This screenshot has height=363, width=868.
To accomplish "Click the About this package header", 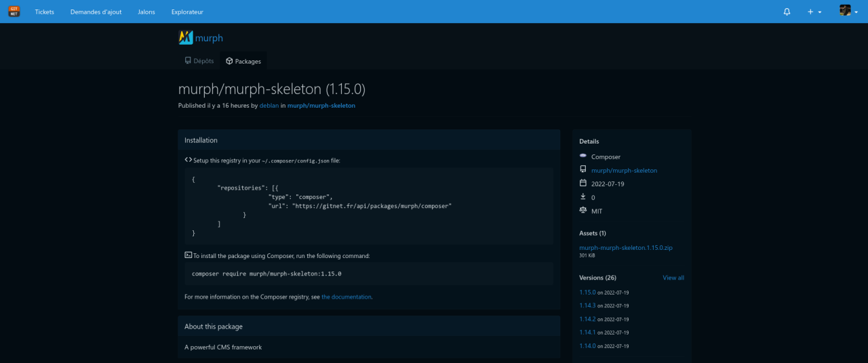I will [x=369, y=326].
